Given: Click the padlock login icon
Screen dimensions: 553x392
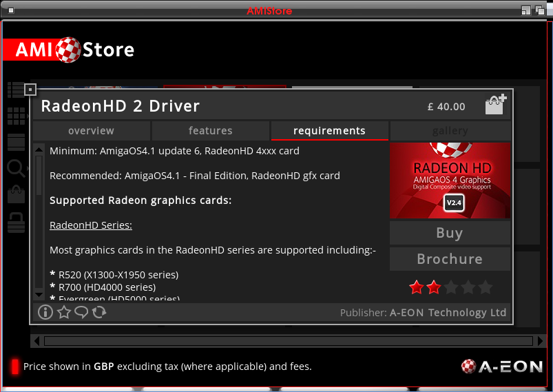Looking at the screenshot, I should pos(15,221).
